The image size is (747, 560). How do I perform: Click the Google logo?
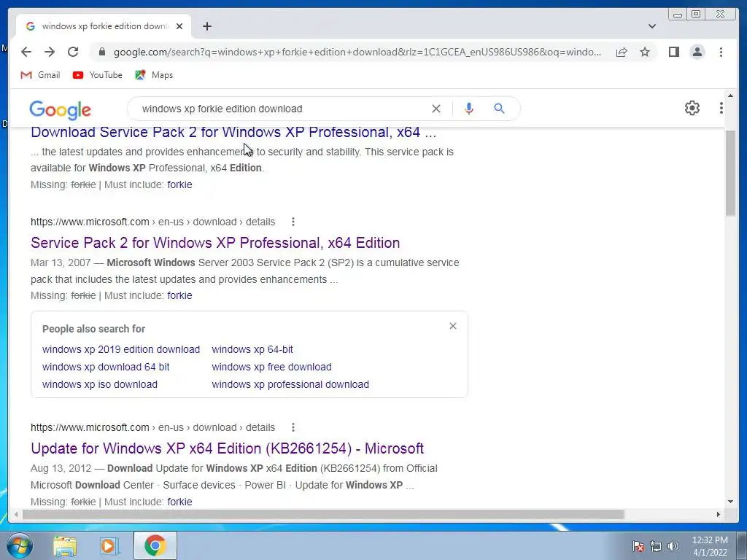[x=60, y=109]
